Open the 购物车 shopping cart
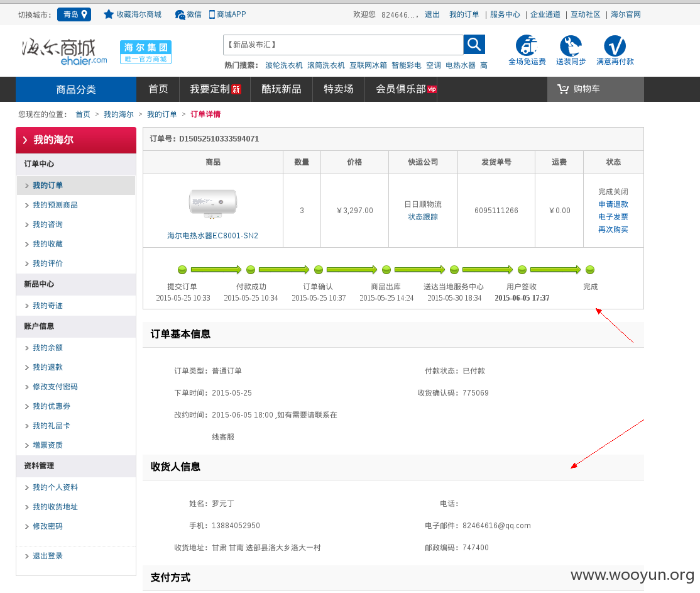Viewport: 700px width, 593px height. point(596,89)
